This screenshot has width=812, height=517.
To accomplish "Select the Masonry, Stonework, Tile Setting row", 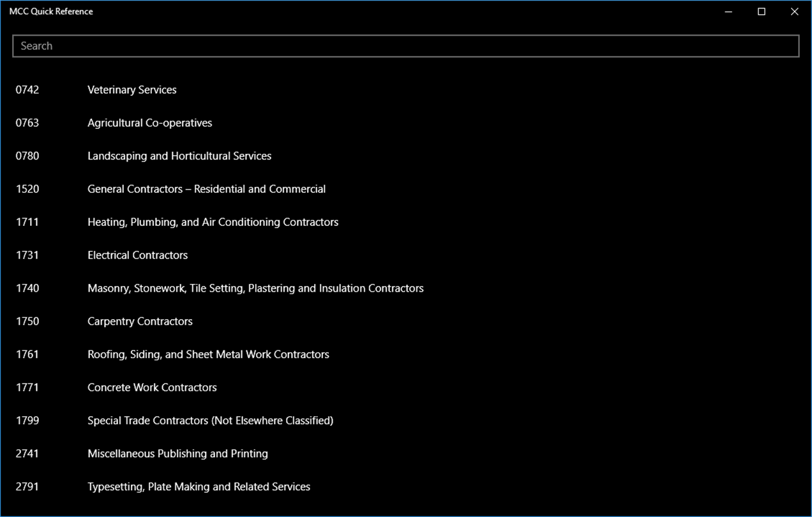I will (255, 288).
